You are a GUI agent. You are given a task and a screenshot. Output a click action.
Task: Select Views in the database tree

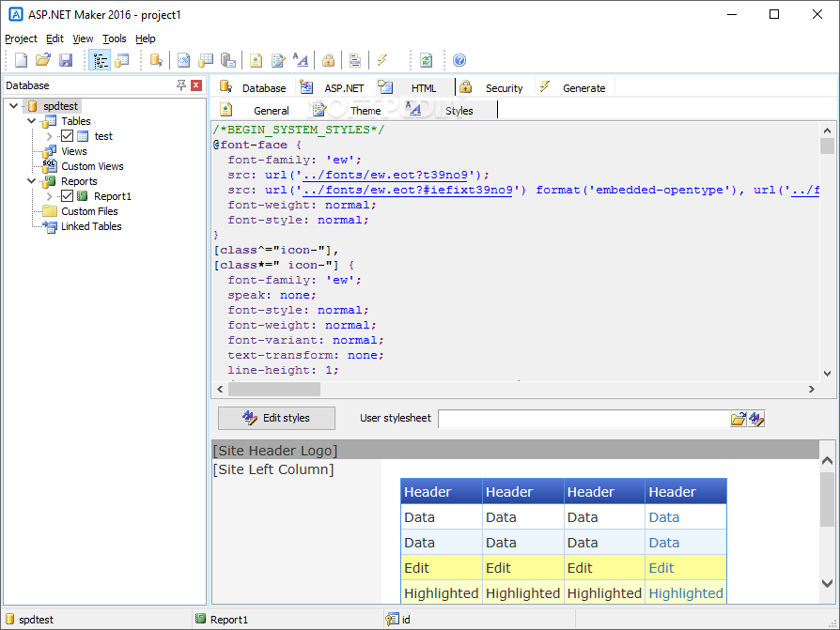click(x=74, y=151)
